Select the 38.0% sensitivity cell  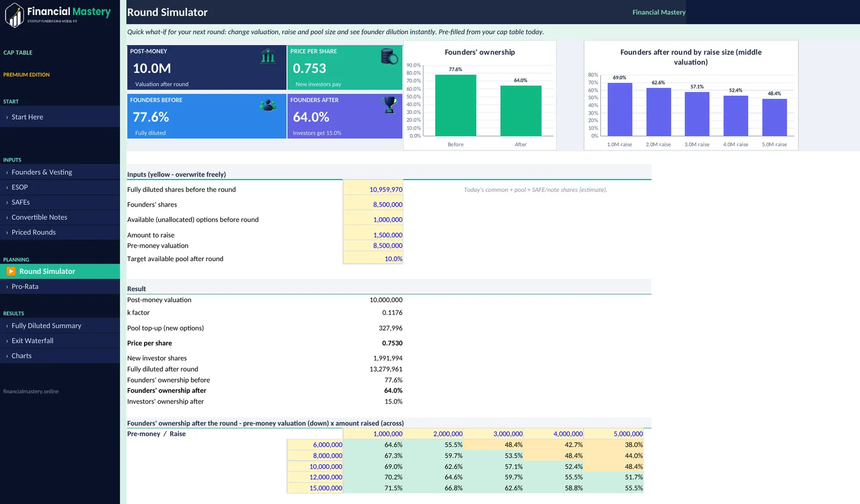(614, 444)
